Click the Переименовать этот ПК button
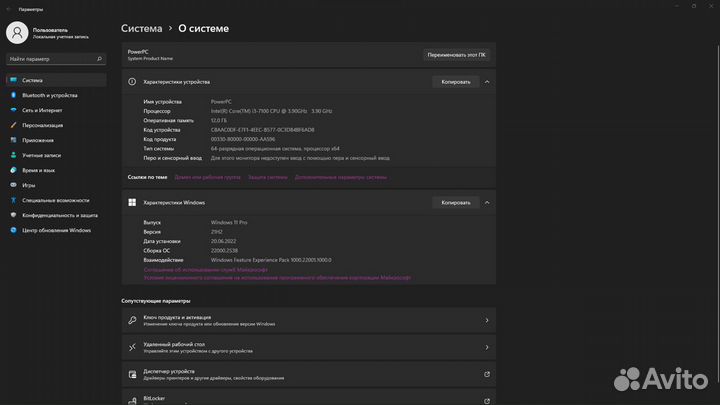This screenshot has width=720, height=405. tap(456, 54)
